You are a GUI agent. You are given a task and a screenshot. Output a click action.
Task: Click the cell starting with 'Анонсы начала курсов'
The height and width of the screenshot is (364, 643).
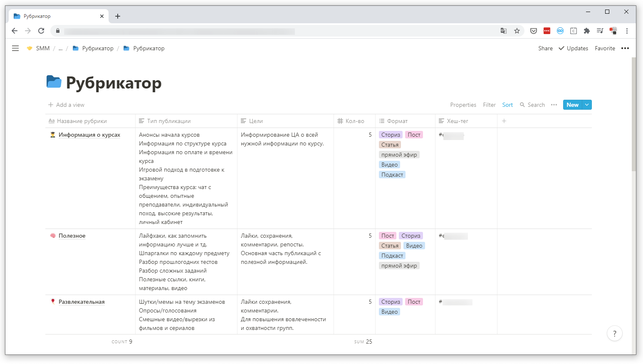[186, 178]
